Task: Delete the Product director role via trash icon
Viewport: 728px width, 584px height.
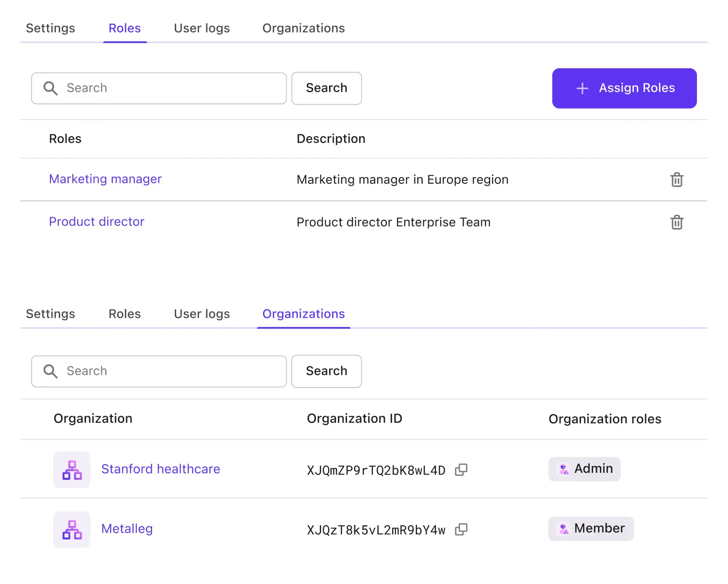Action: click(677, 222)
